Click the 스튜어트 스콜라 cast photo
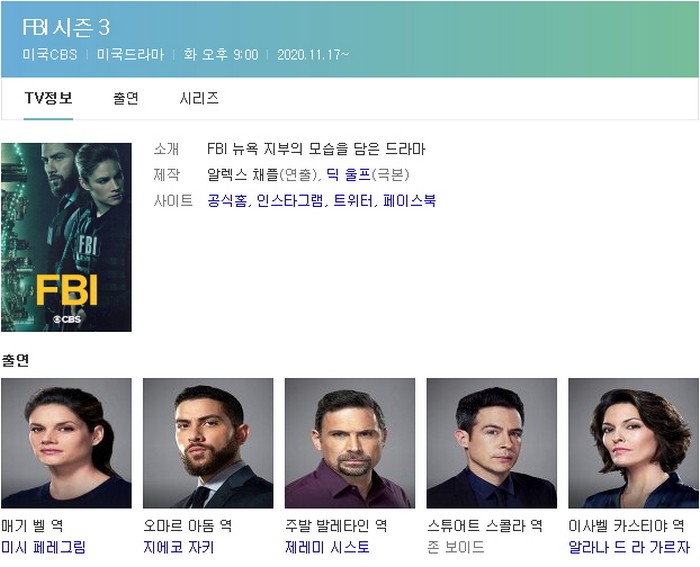 492,443
